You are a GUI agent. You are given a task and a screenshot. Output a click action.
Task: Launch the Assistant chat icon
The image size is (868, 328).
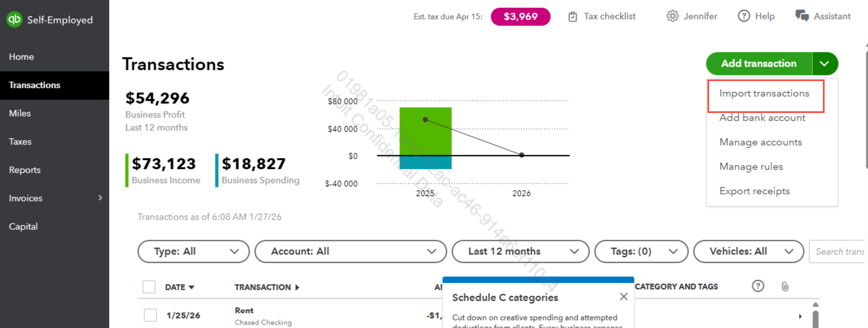click(802, 16)
